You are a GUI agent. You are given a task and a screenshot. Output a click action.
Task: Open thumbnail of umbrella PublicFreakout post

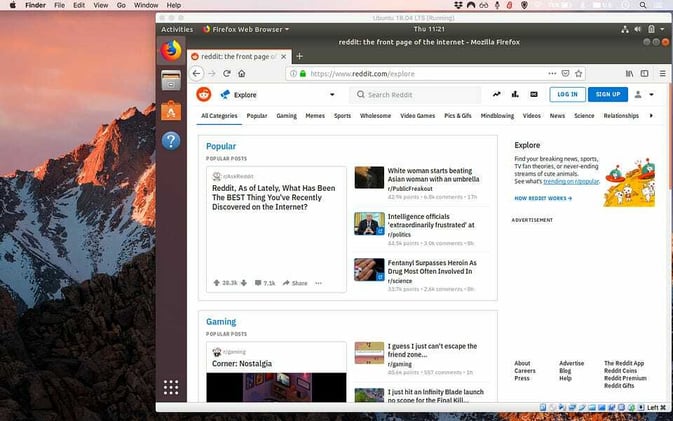click(x=369, y=177)
